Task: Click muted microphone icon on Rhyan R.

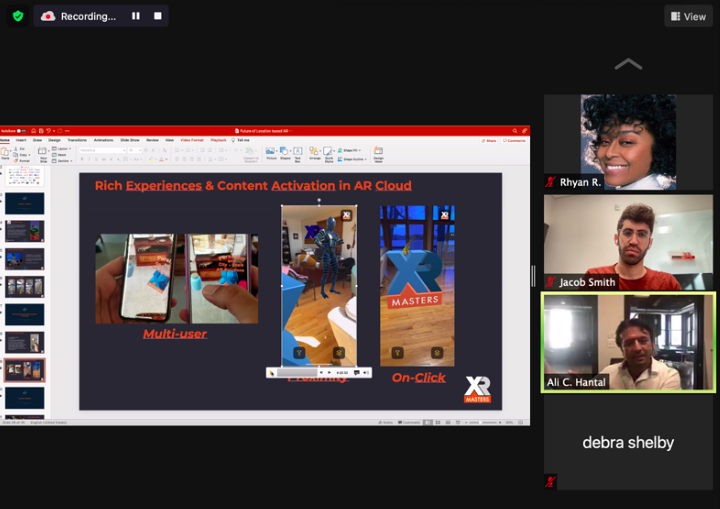Action: [550, 183]
